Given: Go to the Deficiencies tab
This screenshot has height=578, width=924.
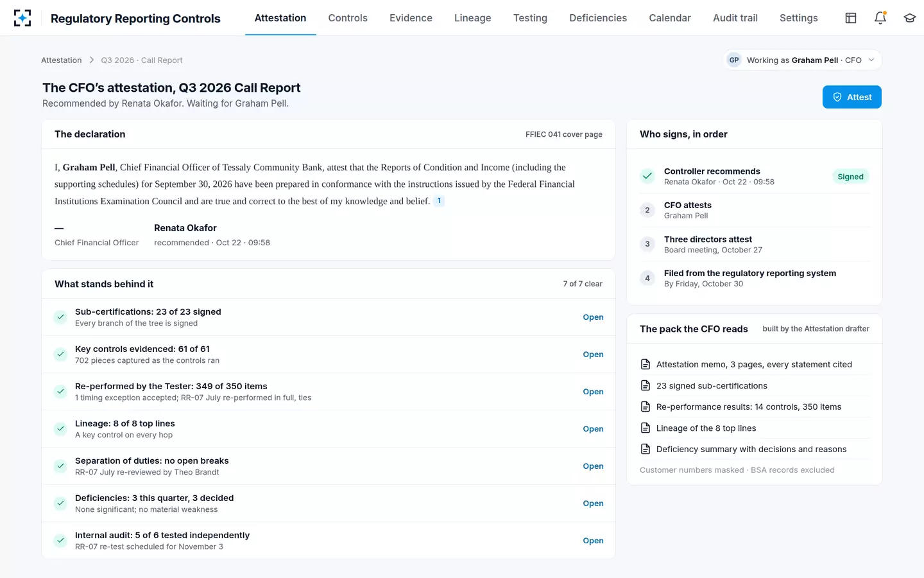Looking at the screenshot, I should point(598,18).
